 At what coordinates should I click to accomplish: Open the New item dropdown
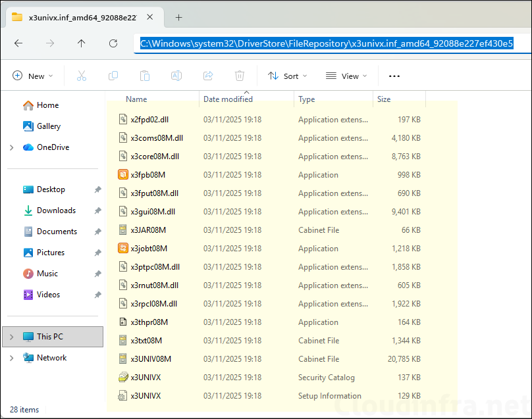[33, 76]
